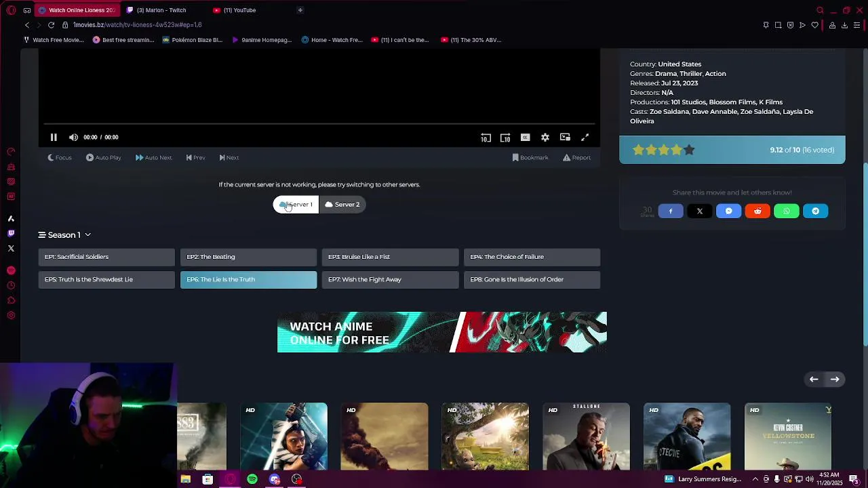Enter fullscreen in the video player
This screenshot has height=488, width=868.
[x=585, y=138]
